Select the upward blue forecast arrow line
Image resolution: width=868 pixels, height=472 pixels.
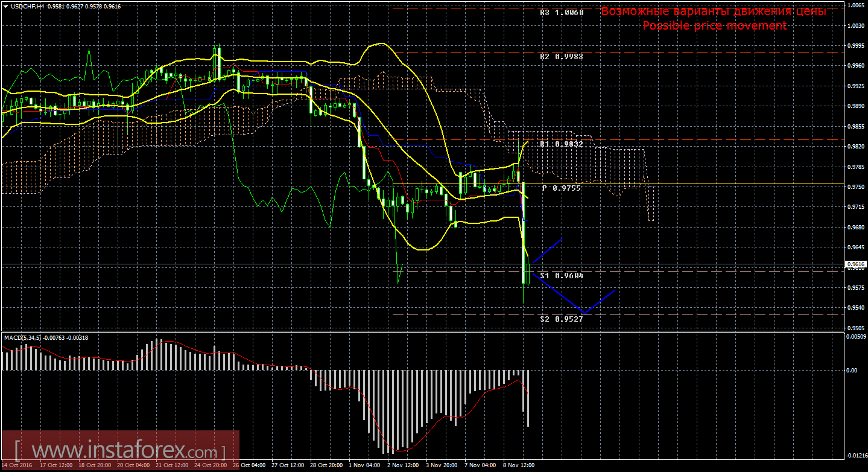547,250
